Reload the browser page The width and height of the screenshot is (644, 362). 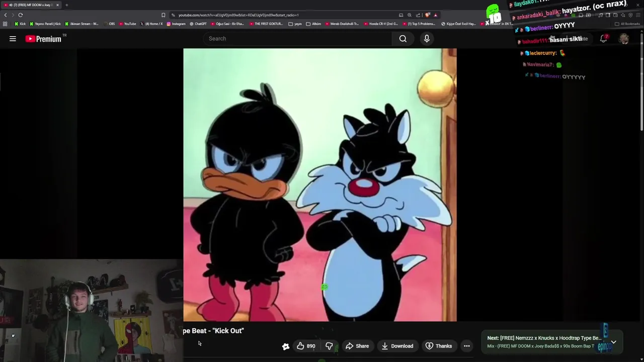tap(21, 15)
